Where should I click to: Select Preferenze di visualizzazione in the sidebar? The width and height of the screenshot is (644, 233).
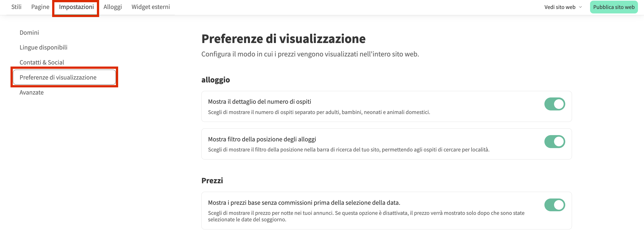(58, 77)
